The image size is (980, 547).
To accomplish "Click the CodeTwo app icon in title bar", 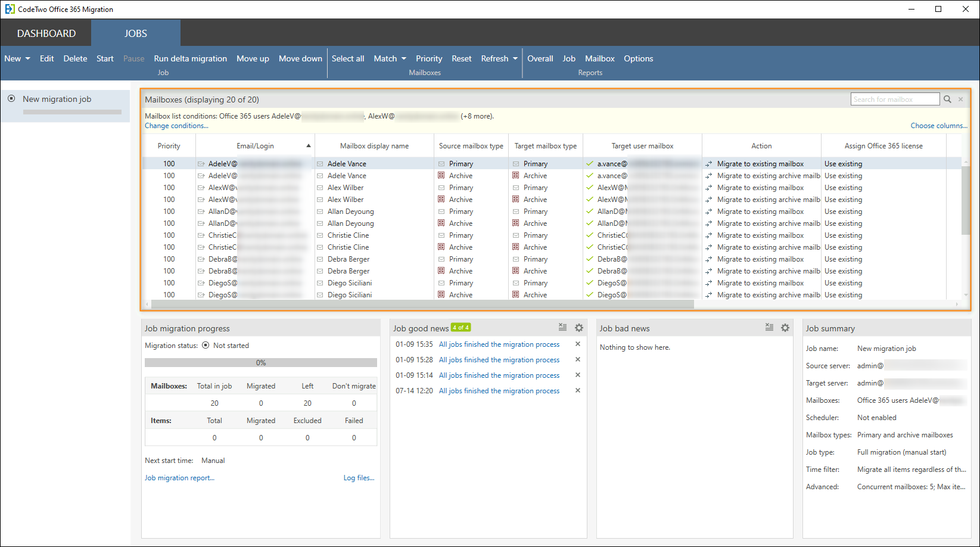I will [x=10, y=9].
